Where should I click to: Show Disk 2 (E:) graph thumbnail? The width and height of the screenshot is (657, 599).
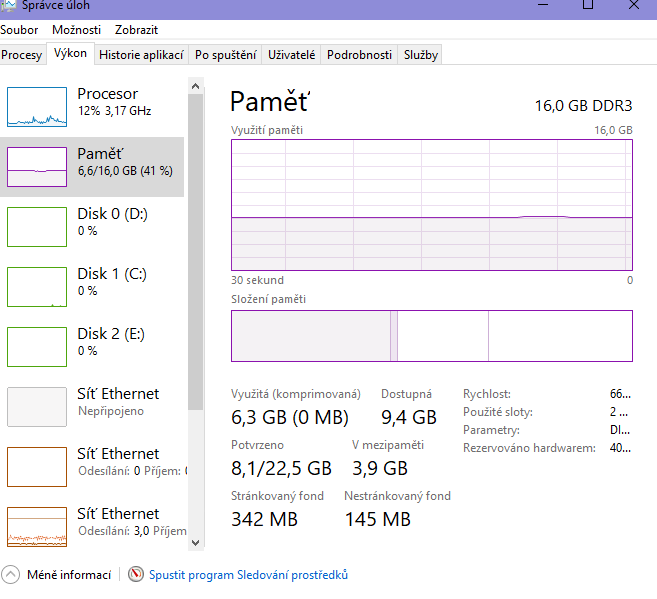[36, 346]
